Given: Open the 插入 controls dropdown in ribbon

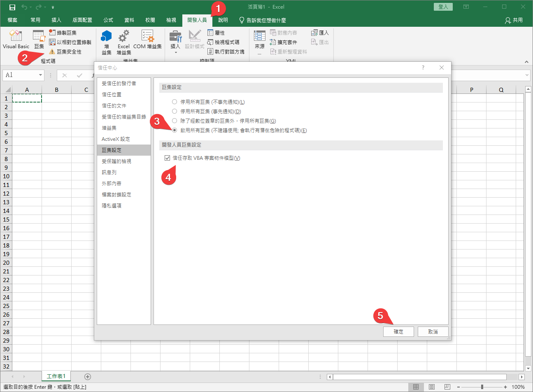Looking at the screenshot, I should point(175,41).
